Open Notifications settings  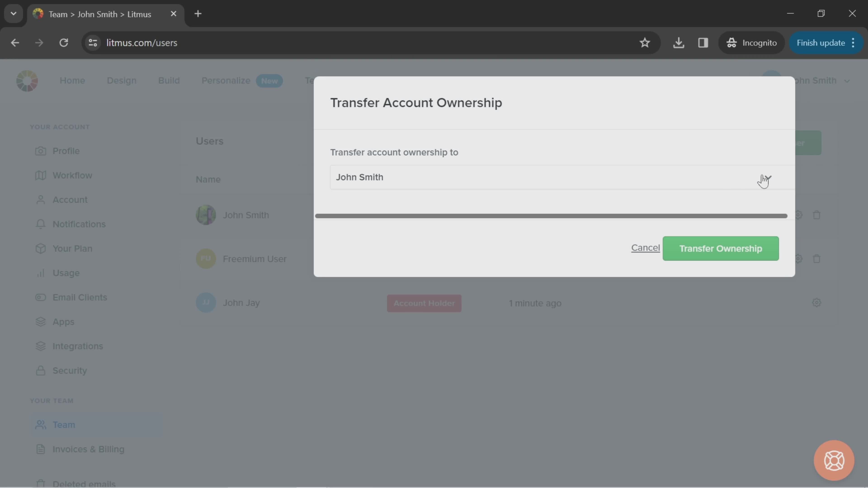tap(79, 225)
